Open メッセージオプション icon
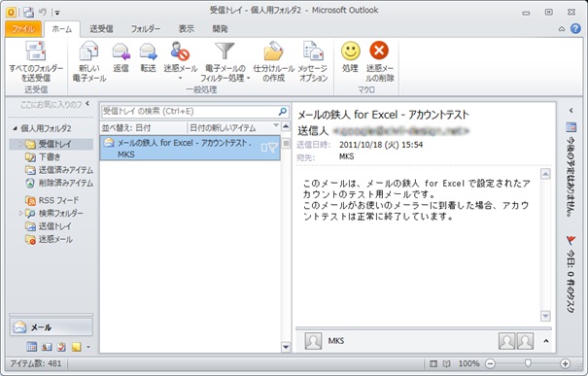The image size is (588, 376). point(313,61)
